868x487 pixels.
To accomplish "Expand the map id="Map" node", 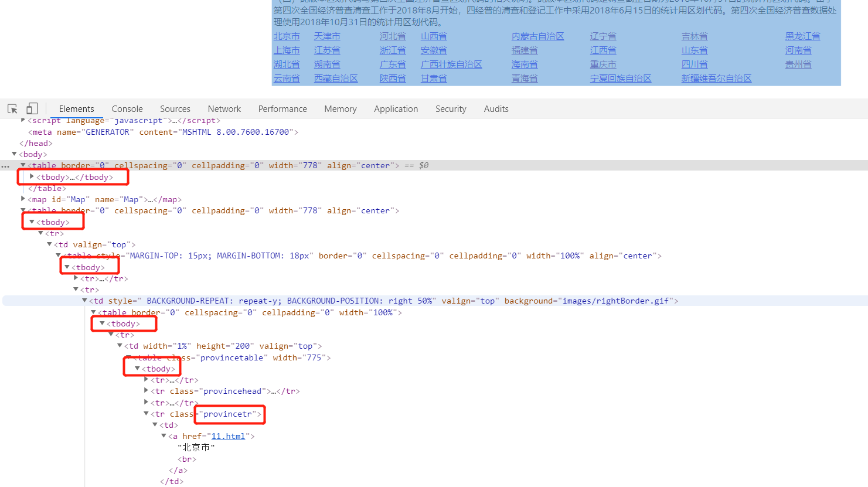I will pyautogui.click(x=23, y=199).
